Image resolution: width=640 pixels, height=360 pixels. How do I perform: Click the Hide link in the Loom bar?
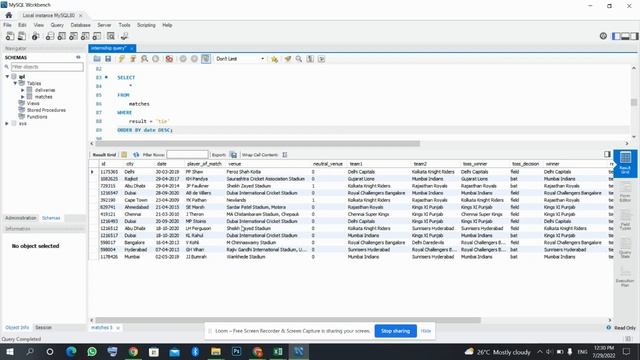pos(426,331)
